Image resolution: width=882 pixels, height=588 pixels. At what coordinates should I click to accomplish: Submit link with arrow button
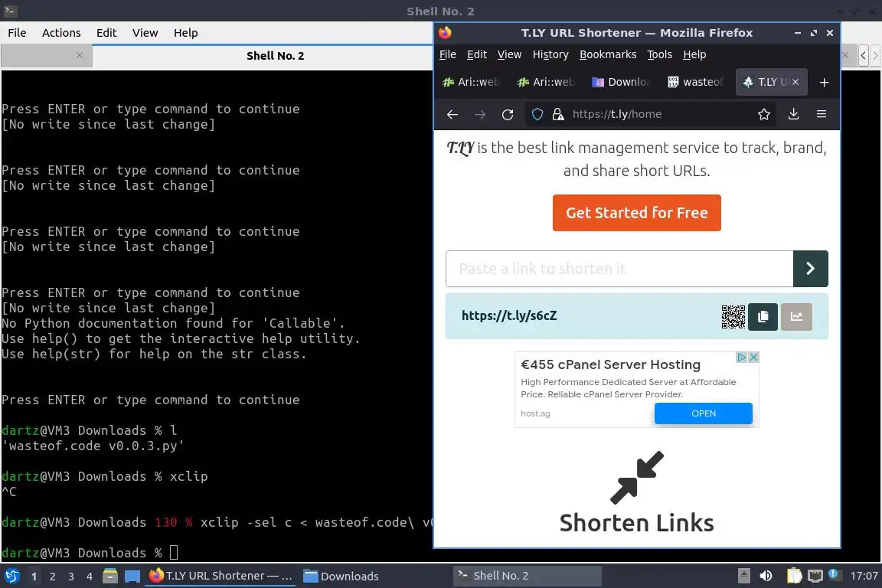click(x=811, y=269)
